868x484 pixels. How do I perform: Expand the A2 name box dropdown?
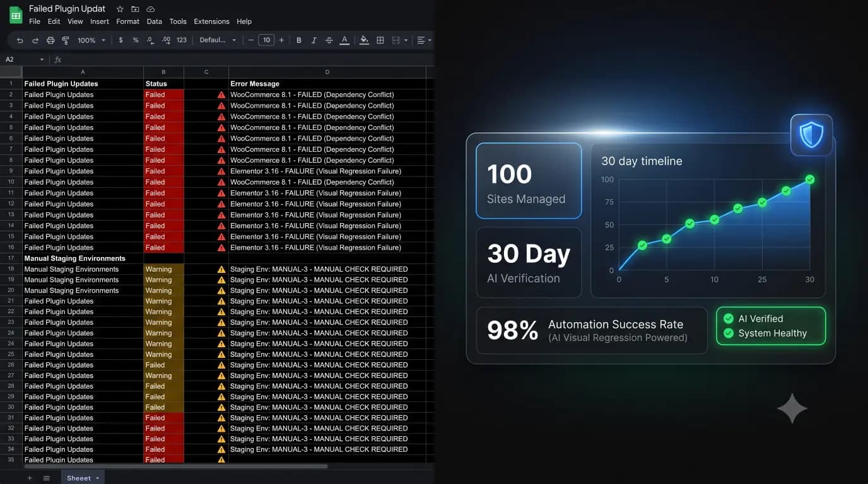coord(42,60)
